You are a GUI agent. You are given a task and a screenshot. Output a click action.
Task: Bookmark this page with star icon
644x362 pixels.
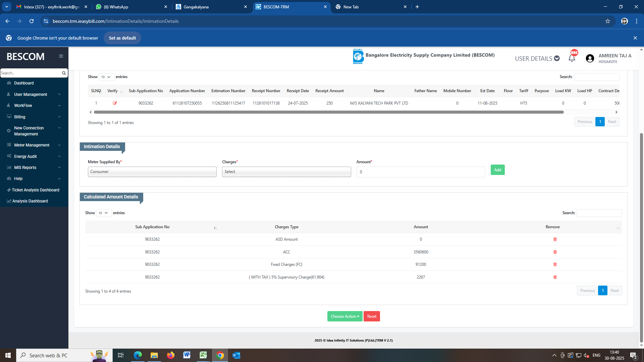(607, 21)
